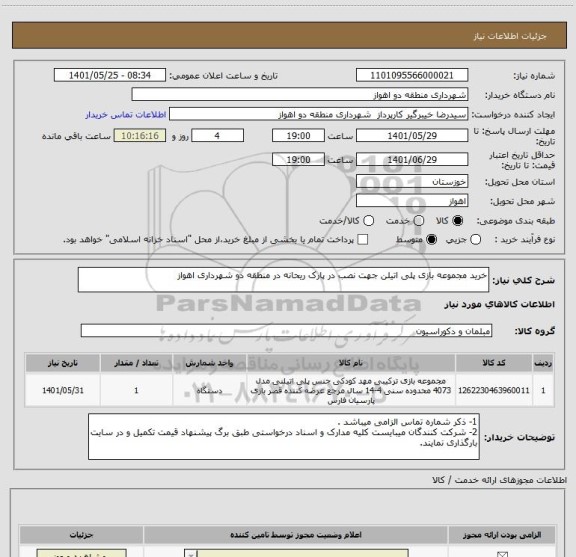The width and height of the screenshot is (576, 557).
Task: Click the ایجاد کننده درخواست field
Action: [318, 114]
